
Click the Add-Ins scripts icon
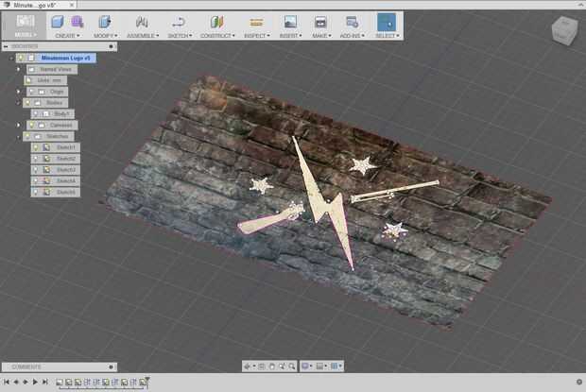pos(352,22)
